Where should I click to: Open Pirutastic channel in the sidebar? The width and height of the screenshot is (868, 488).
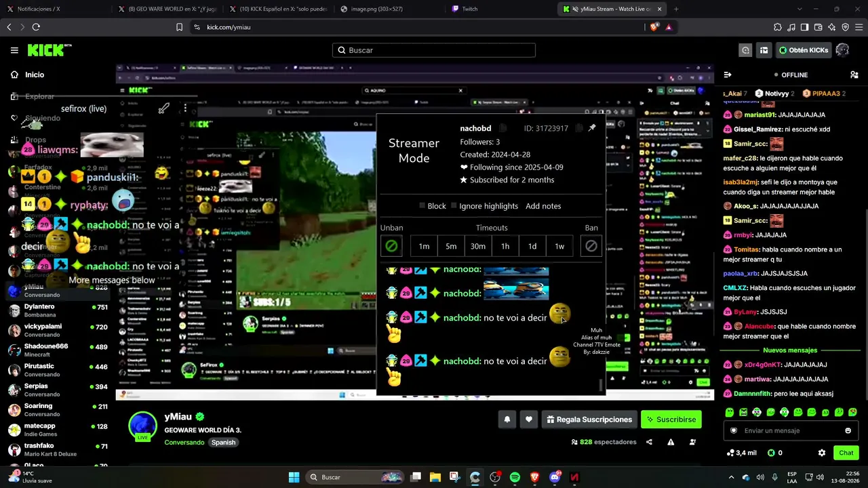pyautogui.click(x=58, y=370)
